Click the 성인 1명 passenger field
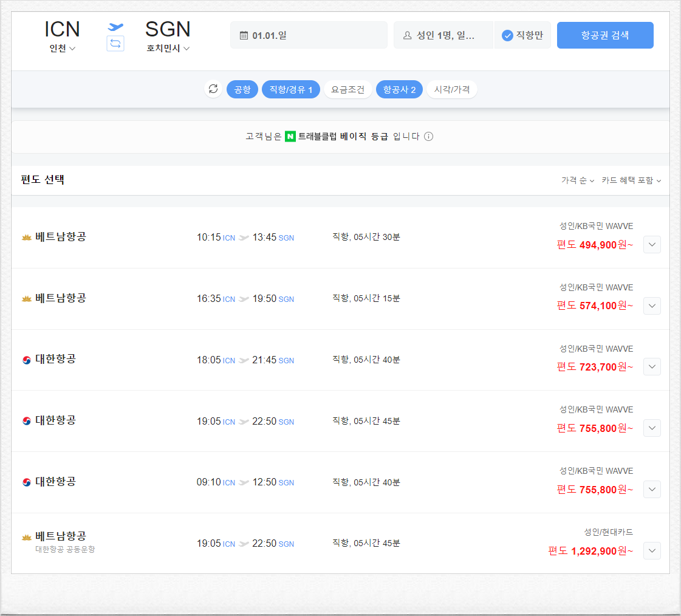The height and width of the screenshot is (616, 681). click(443, 35)
